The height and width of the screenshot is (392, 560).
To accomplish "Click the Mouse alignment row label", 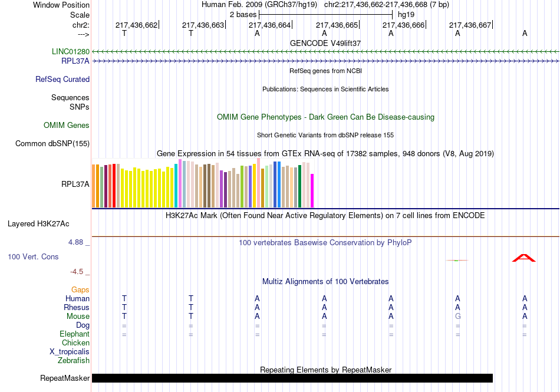I will point(78,317).
